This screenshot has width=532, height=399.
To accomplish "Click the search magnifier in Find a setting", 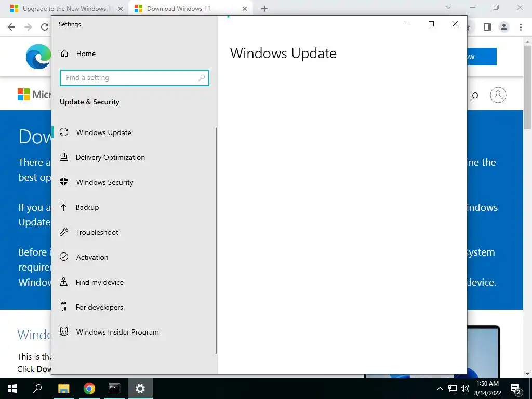I will (202, 78).
